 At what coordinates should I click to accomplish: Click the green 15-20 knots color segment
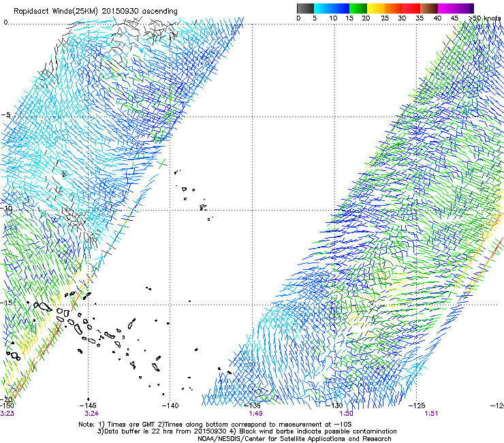[x=358, y=8]
